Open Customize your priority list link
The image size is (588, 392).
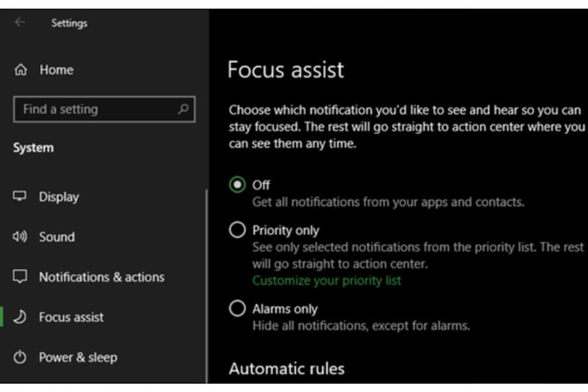pos(326,280)
